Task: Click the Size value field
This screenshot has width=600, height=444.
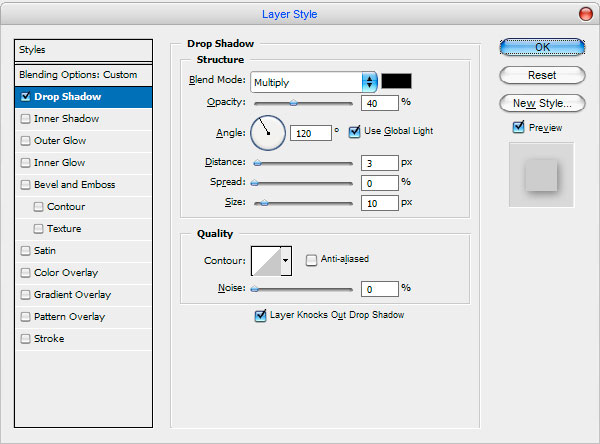Action: (380, 203)
